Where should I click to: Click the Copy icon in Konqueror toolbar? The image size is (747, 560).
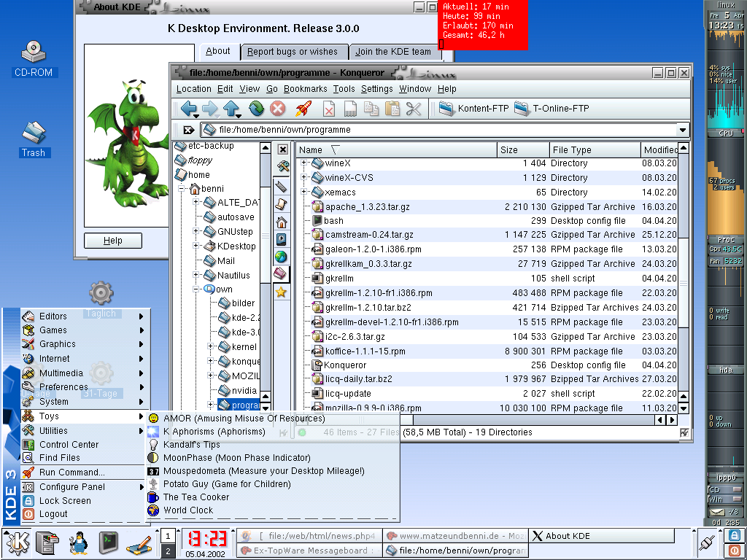[371, 109]
